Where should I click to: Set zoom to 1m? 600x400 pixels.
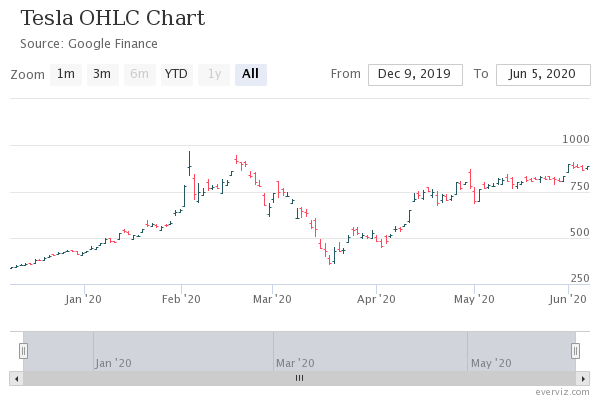tap(66, 74)
